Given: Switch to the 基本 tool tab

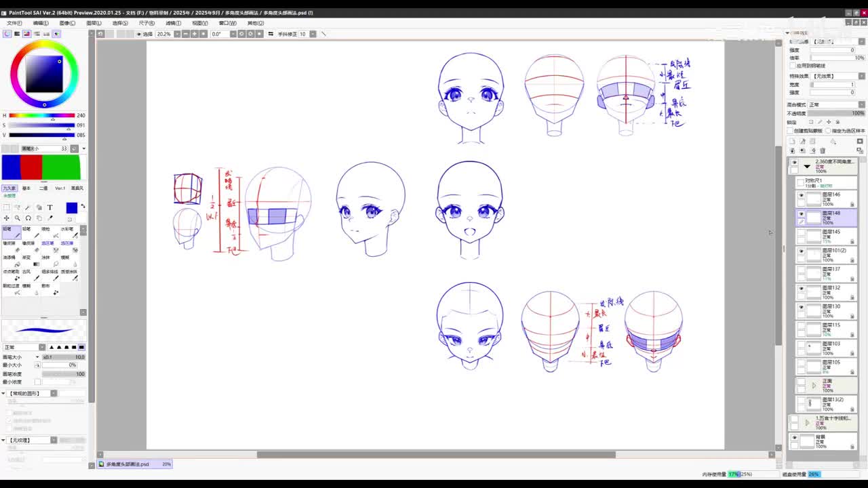Looking at the screenshot, I should tap(26, 188).
